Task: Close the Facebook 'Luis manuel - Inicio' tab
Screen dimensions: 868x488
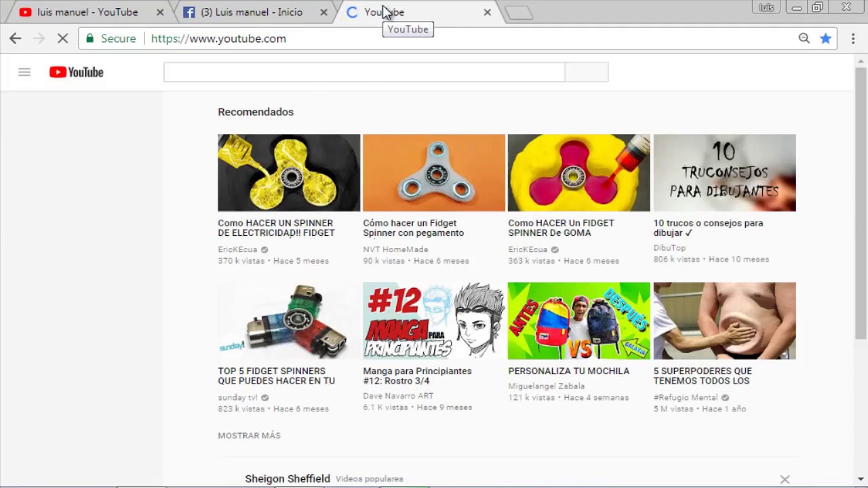Action: tap(323, 12)
